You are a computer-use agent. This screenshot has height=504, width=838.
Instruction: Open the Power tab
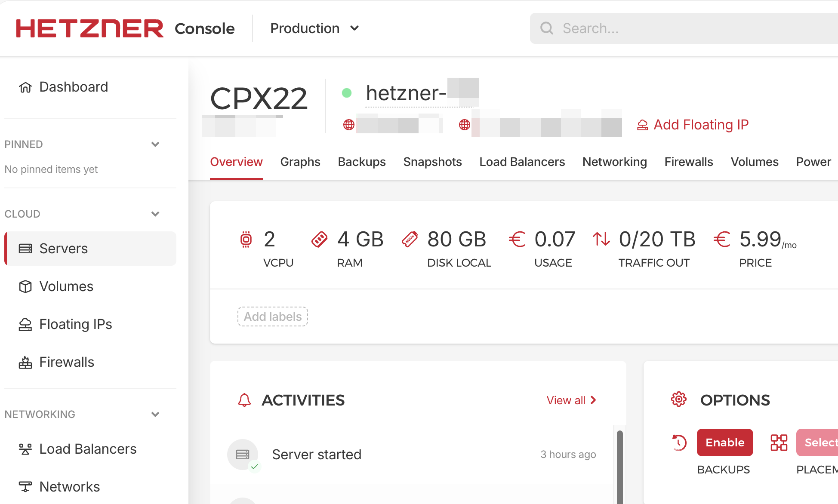click(x=813, y=162)
